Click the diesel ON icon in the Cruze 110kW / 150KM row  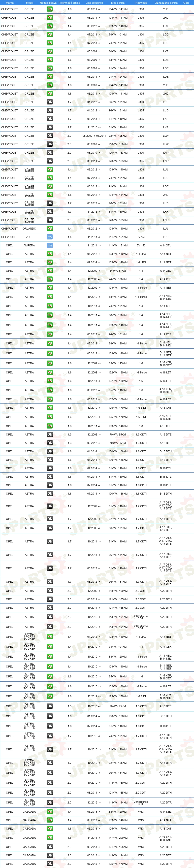(50, 144)
